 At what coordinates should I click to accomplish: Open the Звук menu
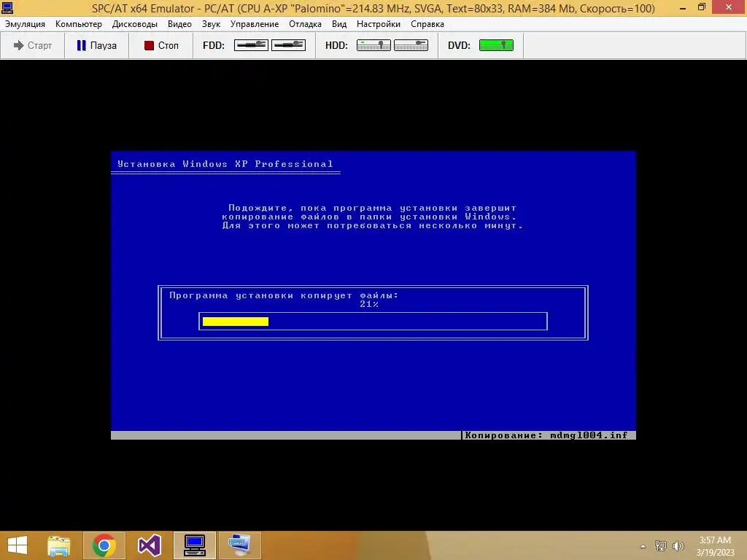click(211, 24)
